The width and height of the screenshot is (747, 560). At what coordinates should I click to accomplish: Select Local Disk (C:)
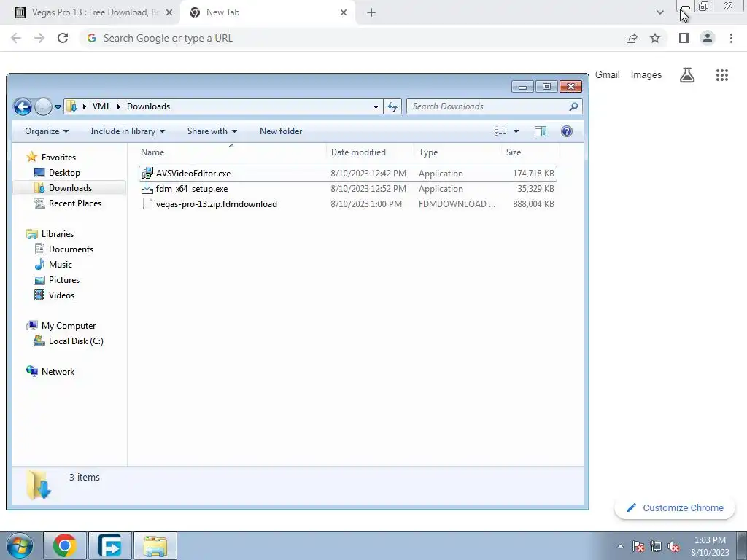click(76, 341)
